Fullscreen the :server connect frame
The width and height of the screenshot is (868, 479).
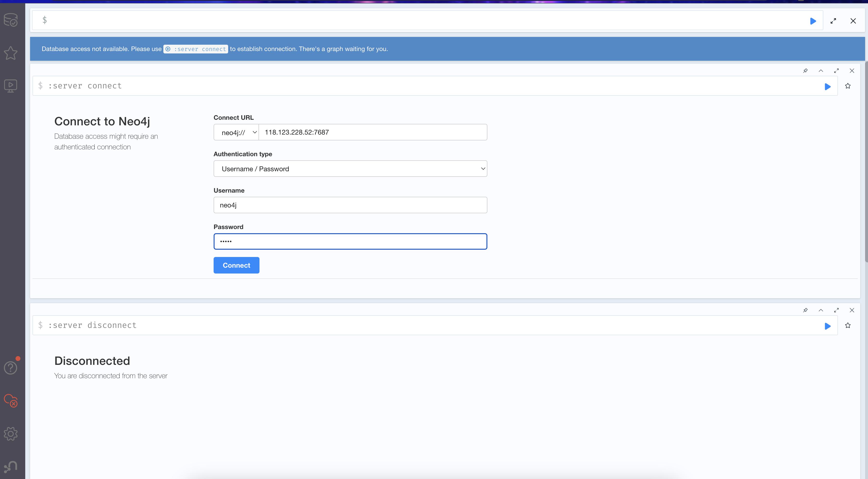pyautogui.click(x=836, y=71)
